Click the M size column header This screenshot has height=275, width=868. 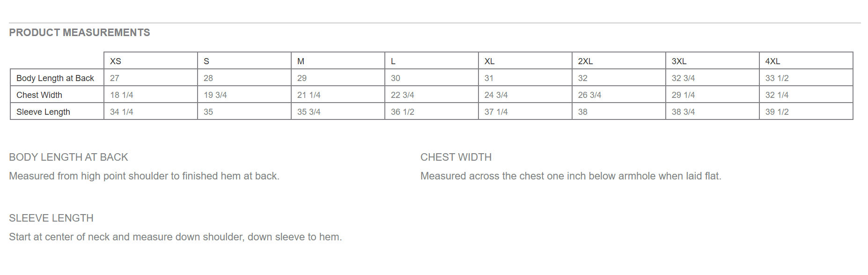pos(338,61)
